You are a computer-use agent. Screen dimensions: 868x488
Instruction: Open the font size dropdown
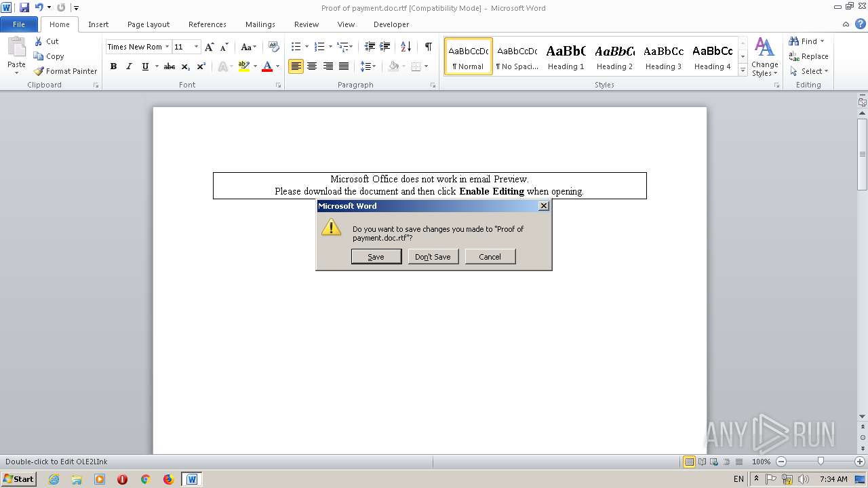(x=197, y=47)
